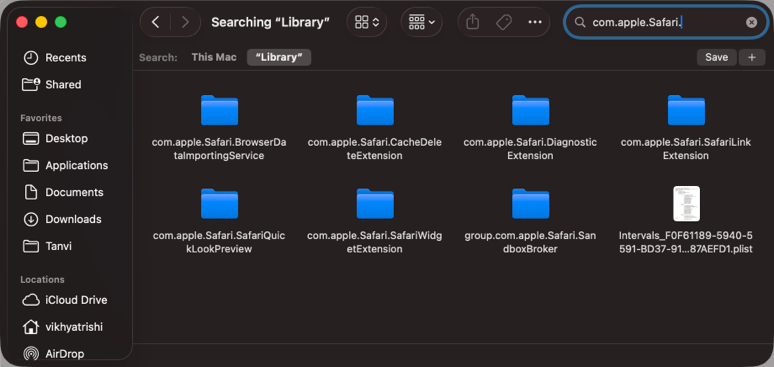Save the current search
This screenshot has height=367, width=774.
pos(716,57)
